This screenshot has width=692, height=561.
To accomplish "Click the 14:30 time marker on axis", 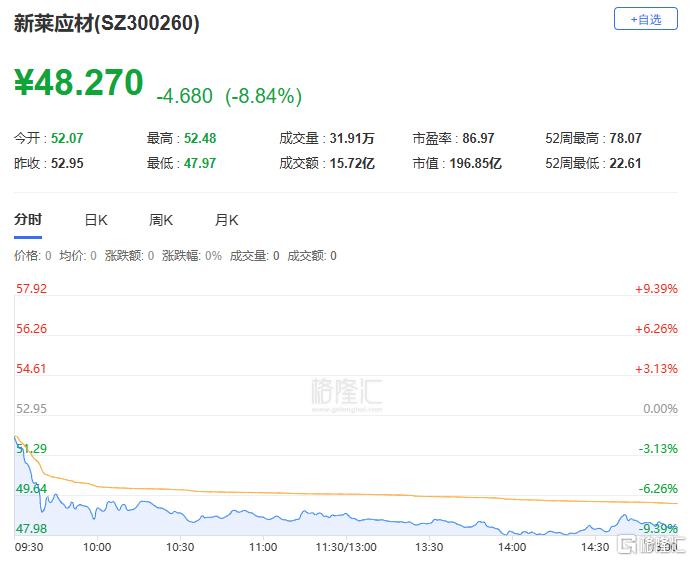I will 595,547.
